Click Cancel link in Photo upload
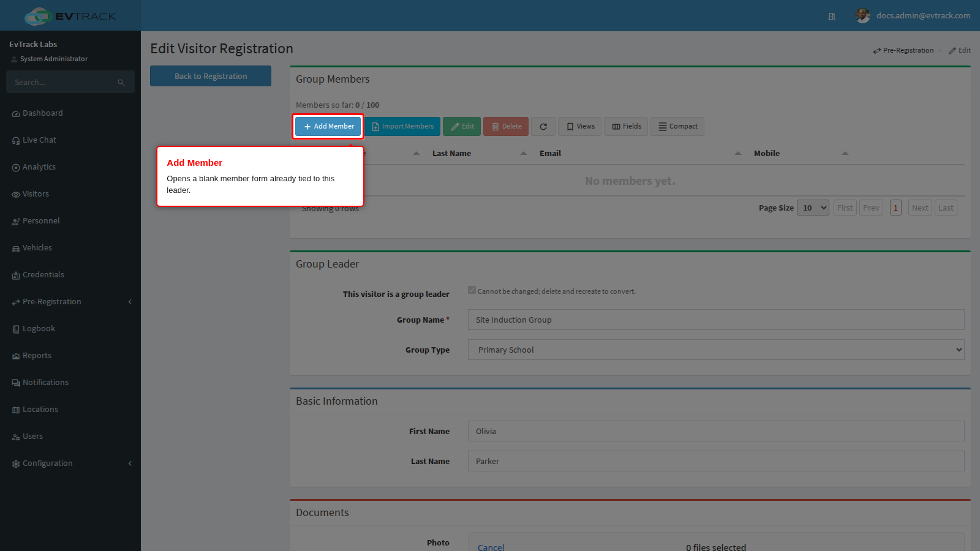This screenshot has height=551, width=980. (491, 547)
